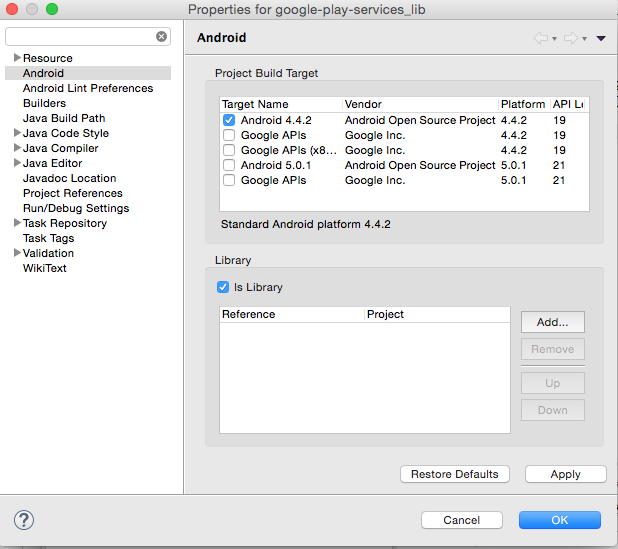Click the API Level column header
618x549 pixels.
[568, 104]
